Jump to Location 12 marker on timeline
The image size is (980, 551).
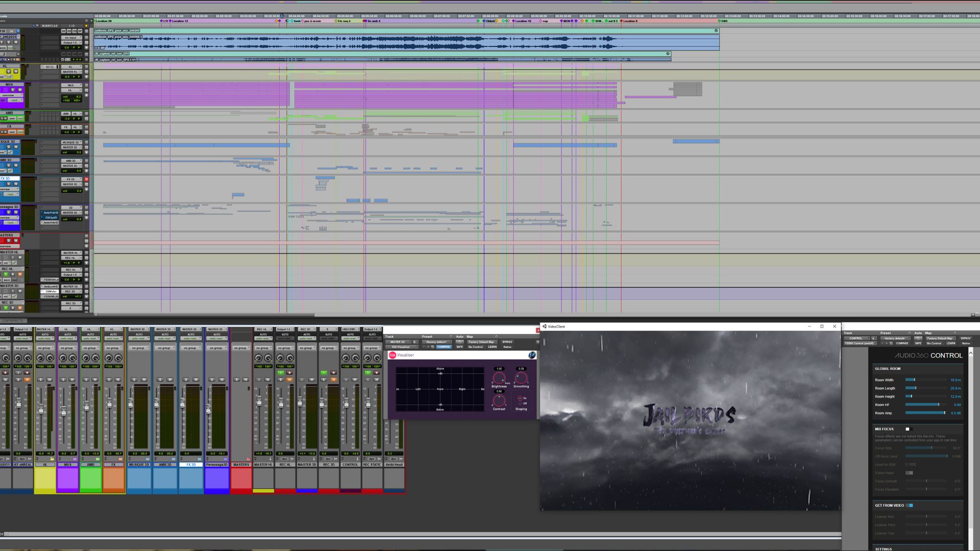(x=179, y=21)
